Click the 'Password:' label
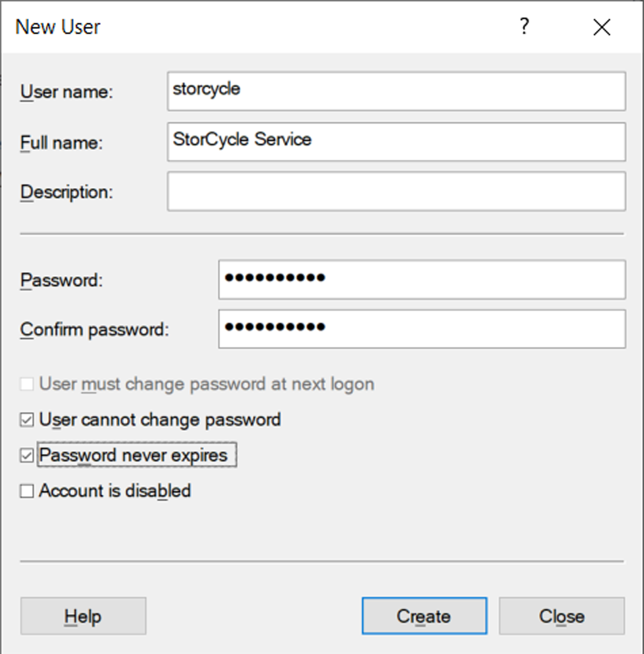 (61, 280)
